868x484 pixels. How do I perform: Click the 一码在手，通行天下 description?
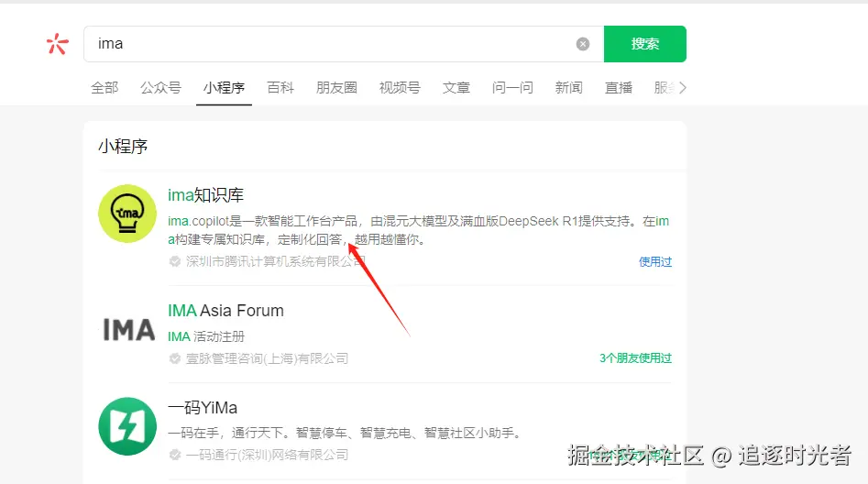click(346, 433)
